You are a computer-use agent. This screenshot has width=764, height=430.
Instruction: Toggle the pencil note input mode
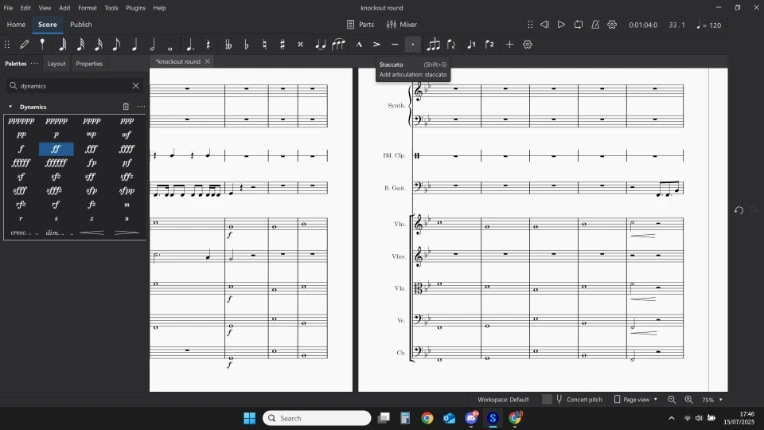(x=24, y=45)
